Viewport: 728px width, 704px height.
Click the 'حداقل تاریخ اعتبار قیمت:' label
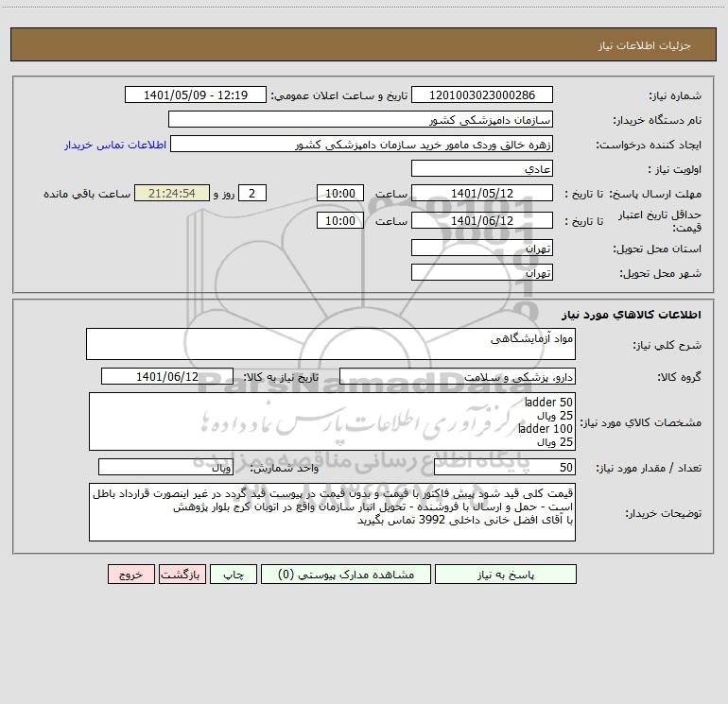click(x=660, y=221)
